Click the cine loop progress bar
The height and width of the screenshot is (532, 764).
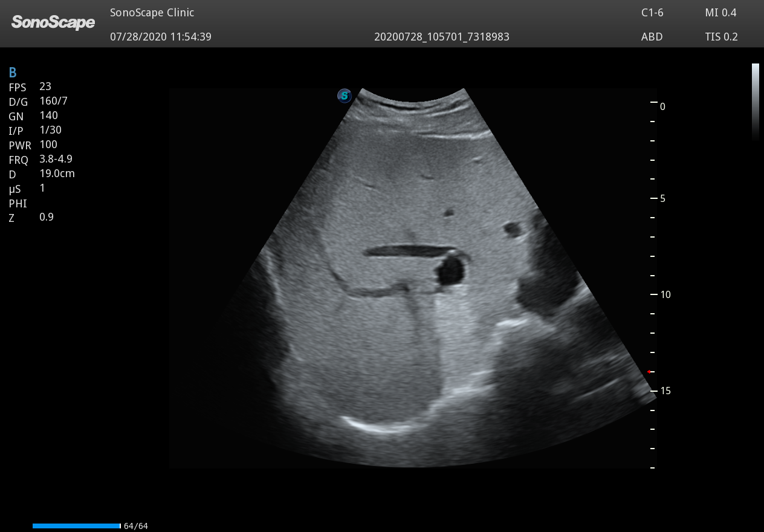(76, 526)
